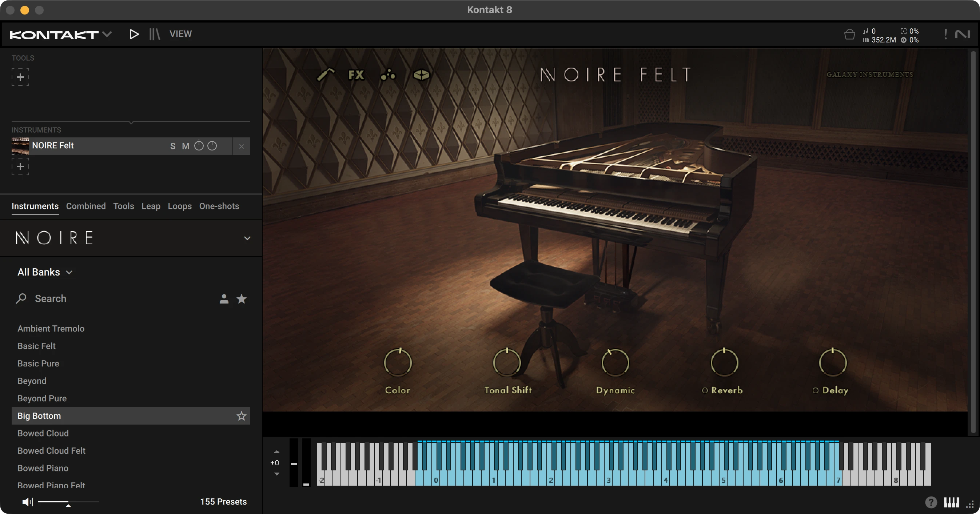This screenshot has height=514, width=980.
Task: Solo the NOIRE Felt instrument
Action: pos(173,146)
